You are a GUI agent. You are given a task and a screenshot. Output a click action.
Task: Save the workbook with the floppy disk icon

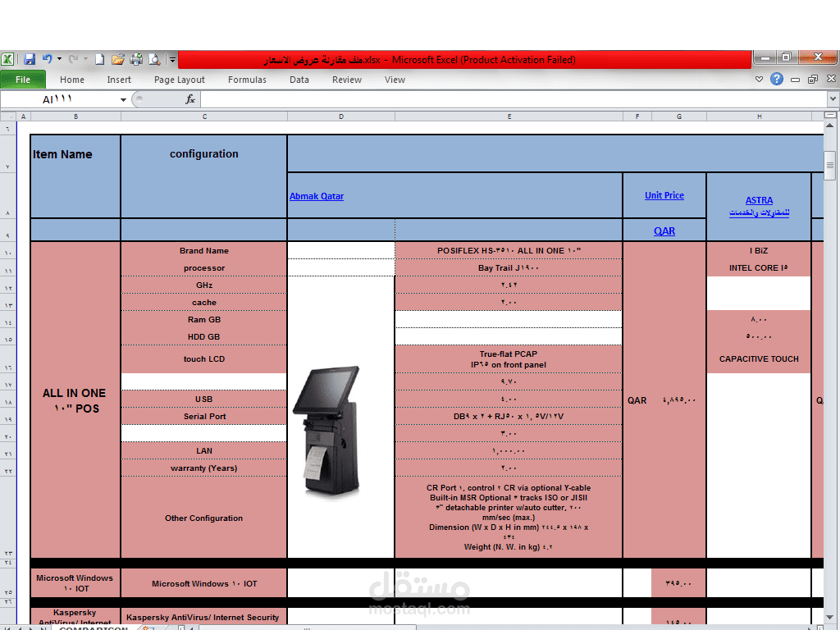coord(30,59)
